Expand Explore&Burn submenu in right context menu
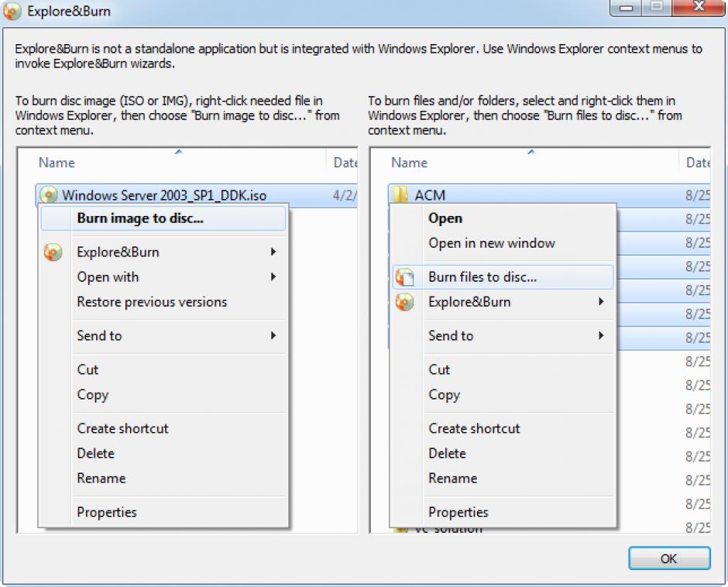This screenshot has height=587, width=728. (503, 302)
